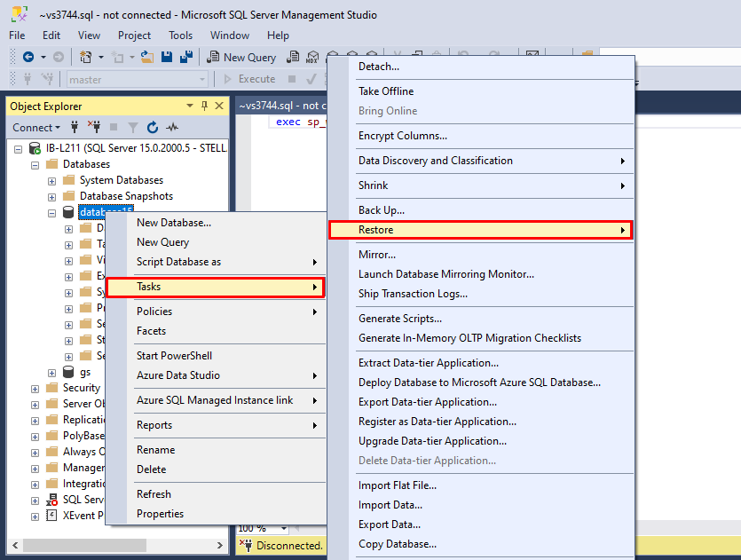Open Activity Monitor icon in Object Explorer
Screen dimensions: 741x560
pos(172,127)
